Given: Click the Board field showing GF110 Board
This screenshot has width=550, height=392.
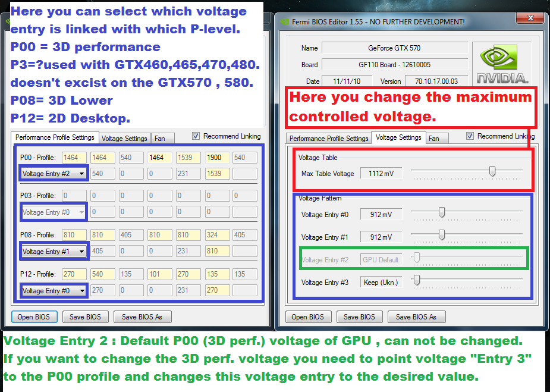Looking at the screenshot, I should click(395, 65).
